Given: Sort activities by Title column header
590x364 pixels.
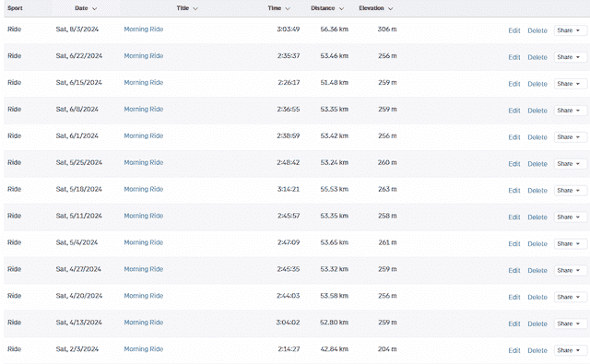Looking at the screenshot, I should point(187,8).
